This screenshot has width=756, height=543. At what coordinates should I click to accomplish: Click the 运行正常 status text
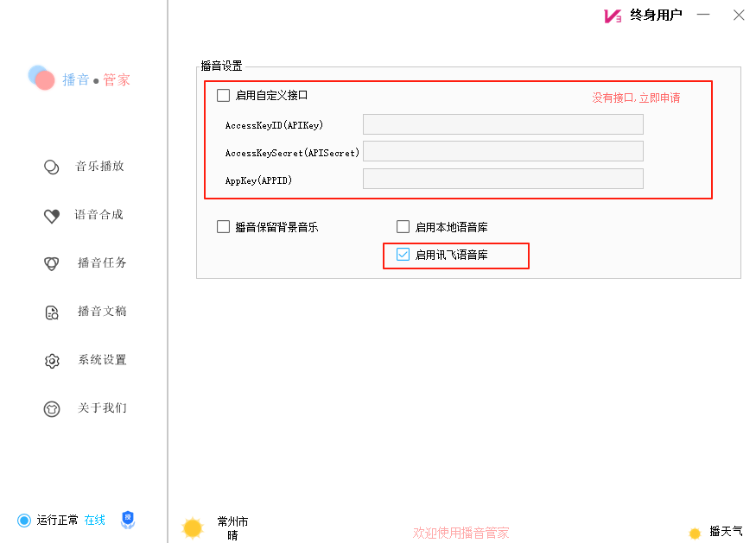pos(57,521)
